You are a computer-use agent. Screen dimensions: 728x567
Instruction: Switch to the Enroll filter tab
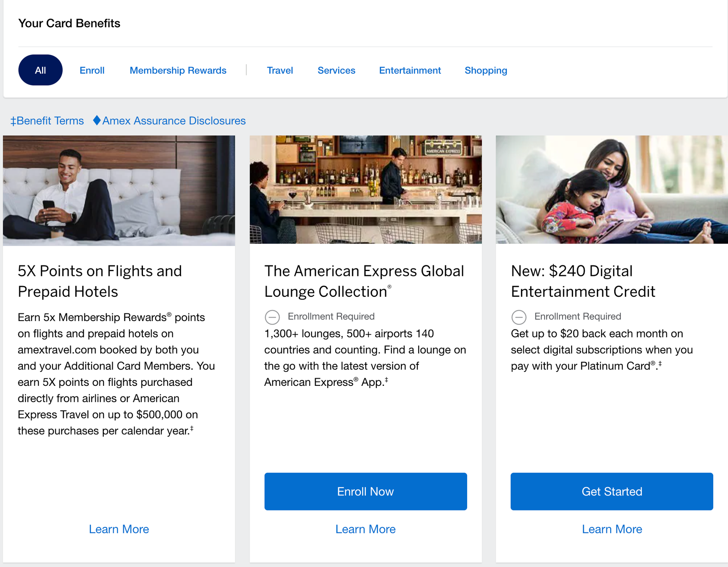[92, 70]
